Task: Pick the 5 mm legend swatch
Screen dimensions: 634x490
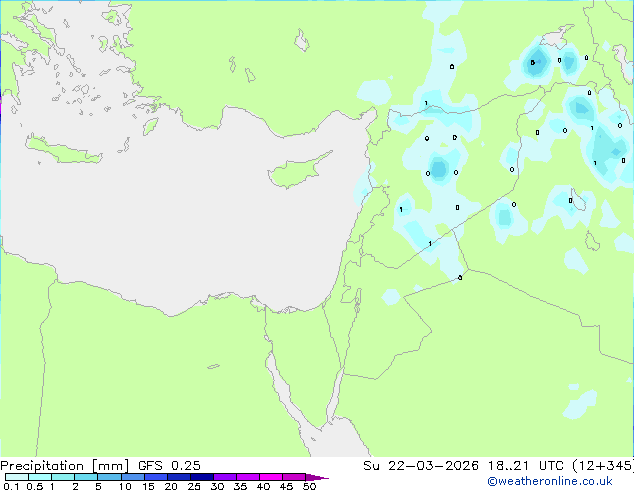Action: (109, 477)
